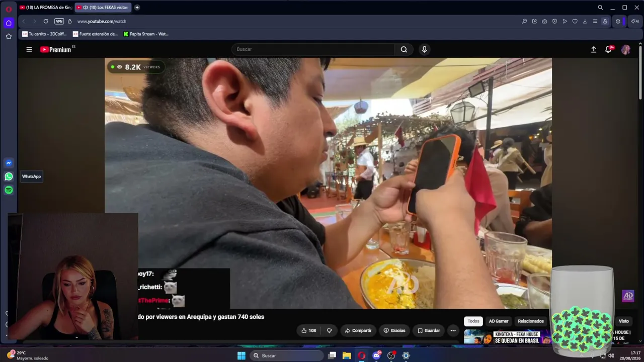Switch to the LA PROMESA de King tab
The height and width of the screenshot is (362, 644).
coord(46,8)
